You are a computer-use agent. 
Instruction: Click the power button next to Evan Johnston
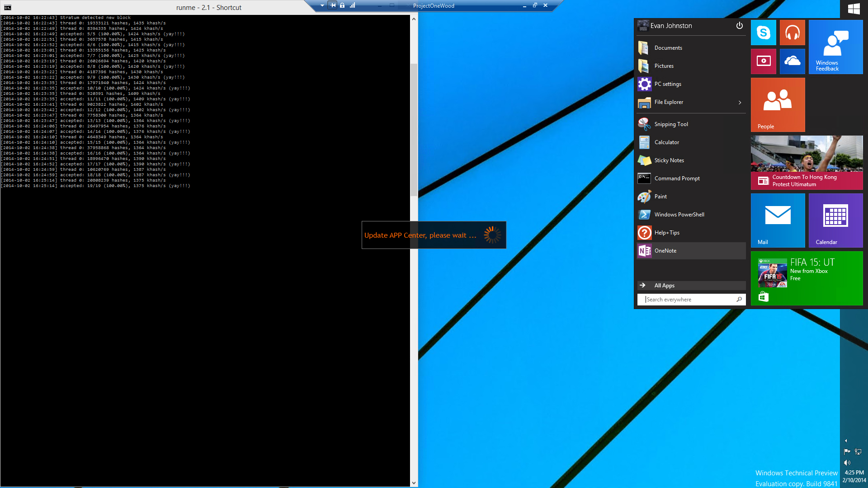[739, 26]
